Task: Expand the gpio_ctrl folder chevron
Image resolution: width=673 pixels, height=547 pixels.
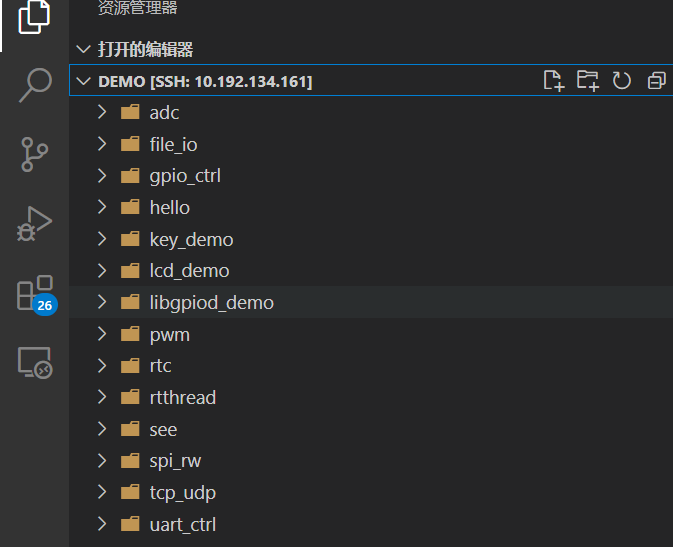Action: pyautogui.click(x=102, y=176)
